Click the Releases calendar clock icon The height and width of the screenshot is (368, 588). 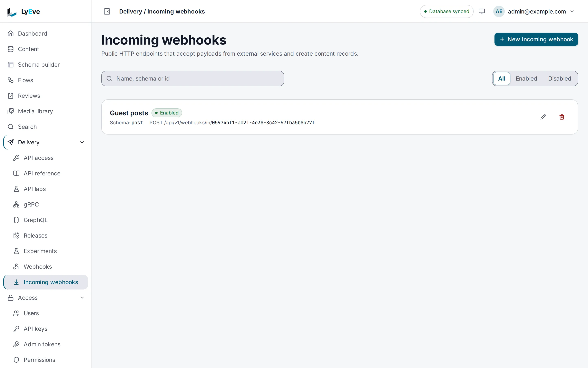point(16,236)
